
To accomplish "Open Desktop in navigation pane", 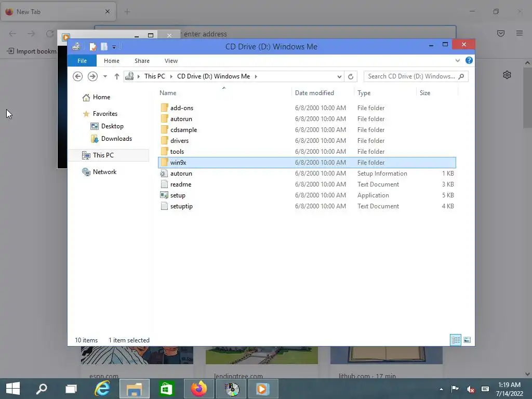I will click(107, 126).
